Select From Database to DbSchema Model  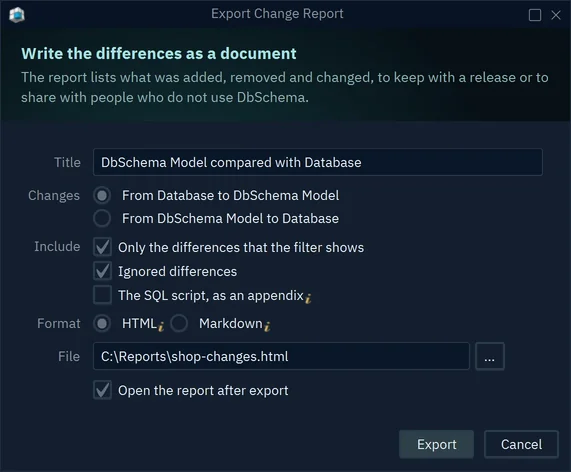tap(102, 196)
